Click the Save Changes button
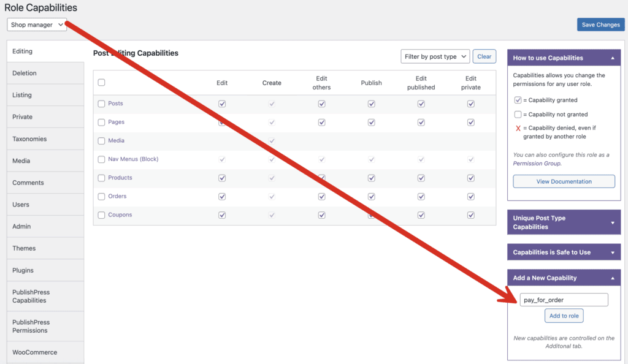Viewport: 628px width, 364px height. coord(600,24)
